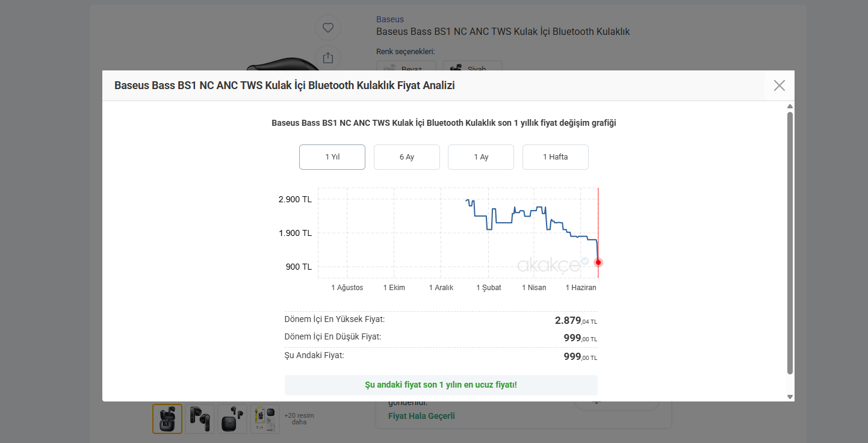Click dialog scrollbar down arrow
The width and height of the screenshot is (868, 443).
pos(790,397)
